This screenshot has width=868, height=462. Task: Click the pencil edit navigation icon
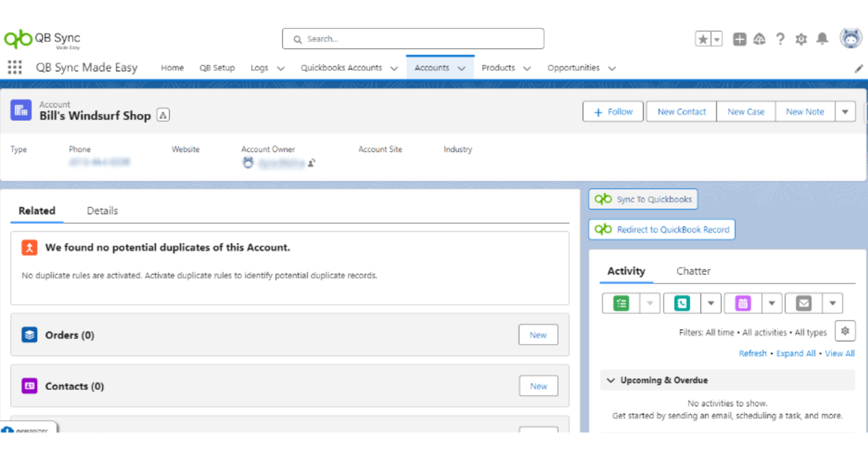click(858, 69)
